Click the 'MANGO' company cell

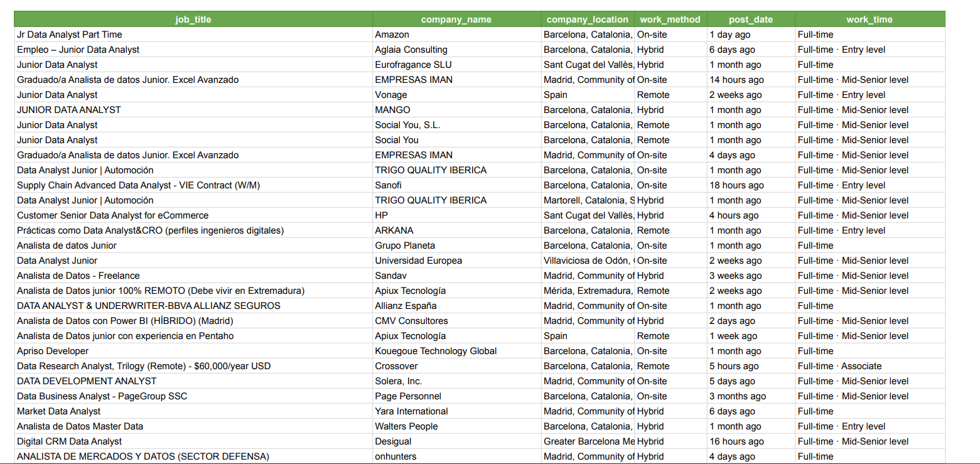coord(456,110)
